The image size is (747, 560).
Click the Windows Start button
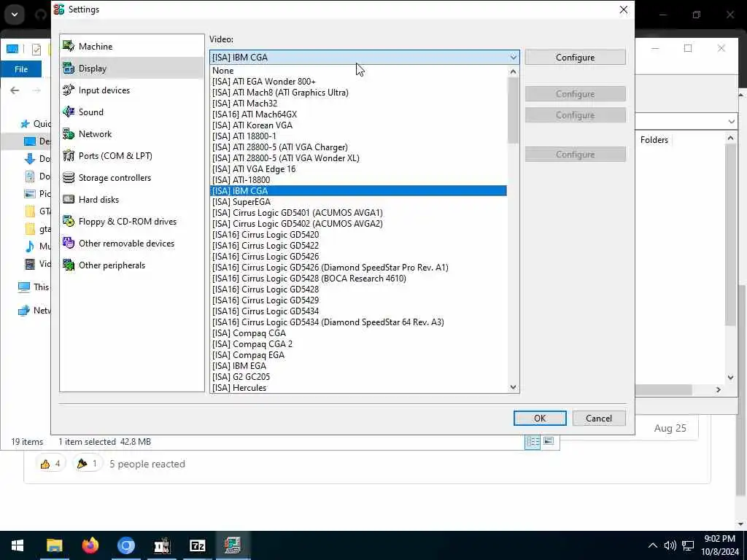pos(18,545)
